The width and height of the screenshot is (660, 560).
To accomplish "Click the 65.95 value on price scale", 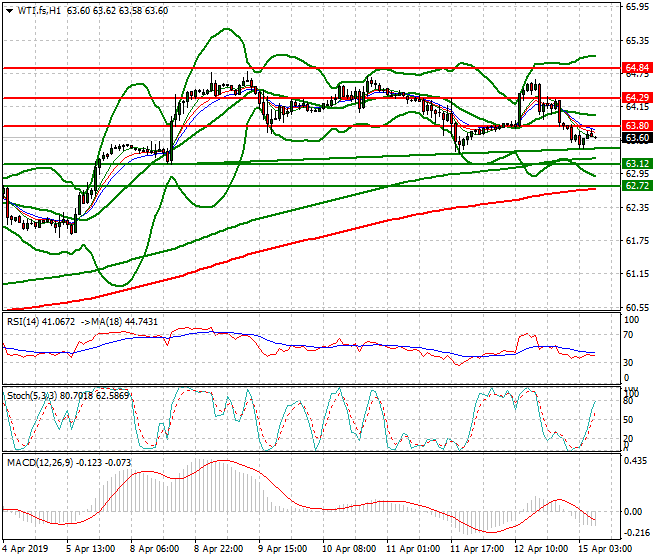I will (637, 7).
